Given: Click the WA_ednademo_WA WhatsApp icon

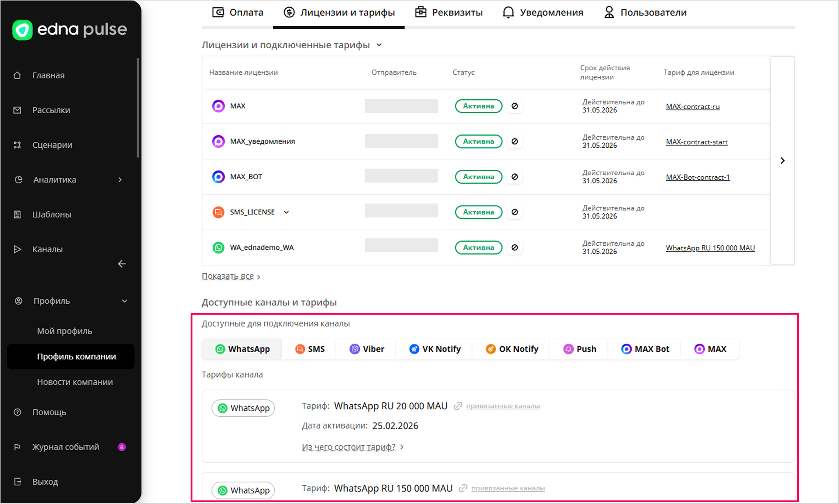Looking at the screenshot, I should (218, 247).
